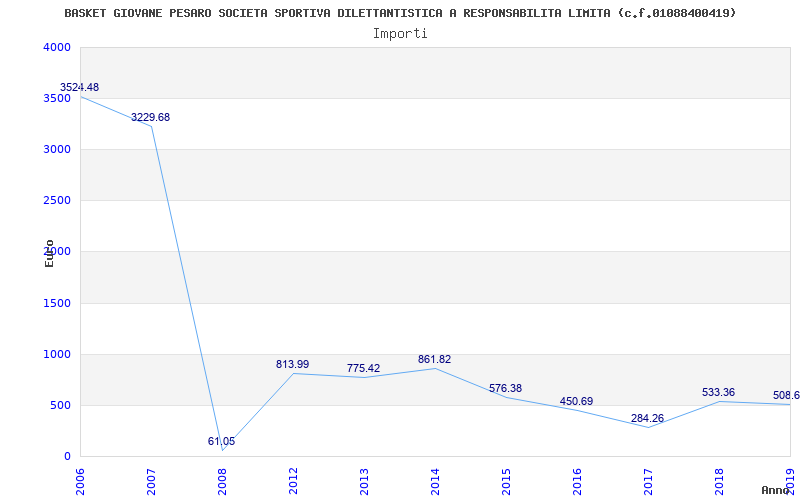Image resolution: width=800 pixels, height=500 pixels.
Task: Click the Importi chart subtitle
Action: 400,34
